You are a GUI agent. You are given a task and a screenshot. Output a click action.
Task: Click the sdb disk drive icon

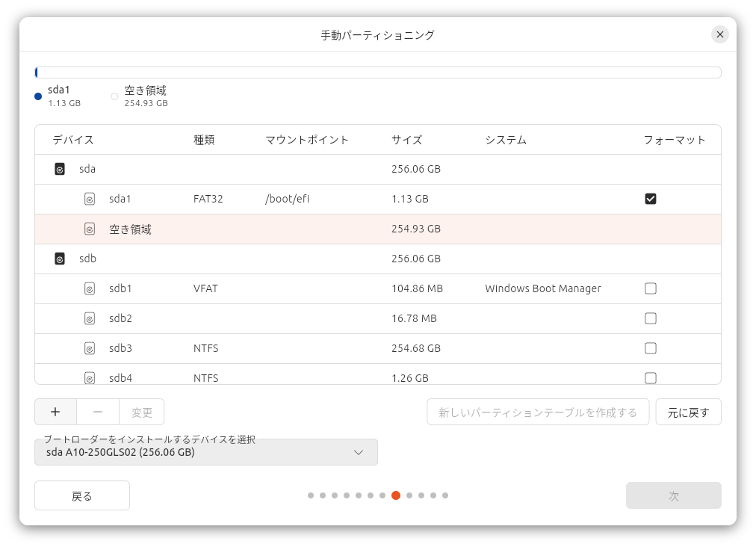60,259
